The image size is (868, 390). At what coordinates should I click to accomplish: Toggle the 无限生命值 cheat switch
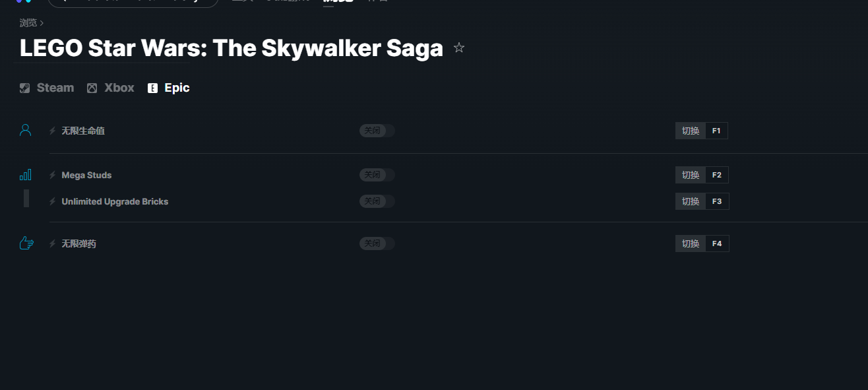377,131
